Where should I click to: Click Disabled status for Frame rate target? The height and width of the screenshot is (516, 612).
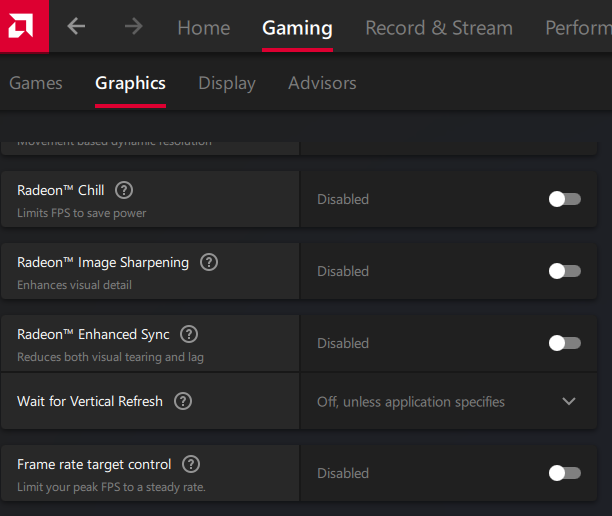pos(343,473)
